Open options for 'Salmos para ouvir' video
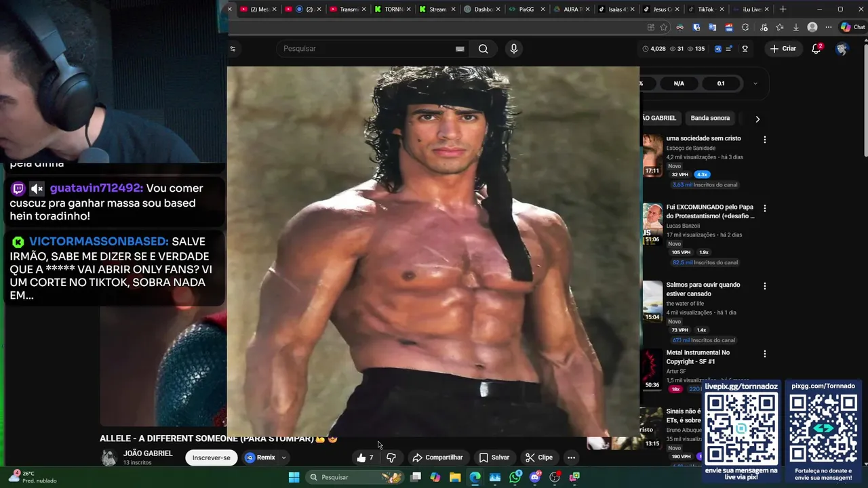 (x=765, y=286)
